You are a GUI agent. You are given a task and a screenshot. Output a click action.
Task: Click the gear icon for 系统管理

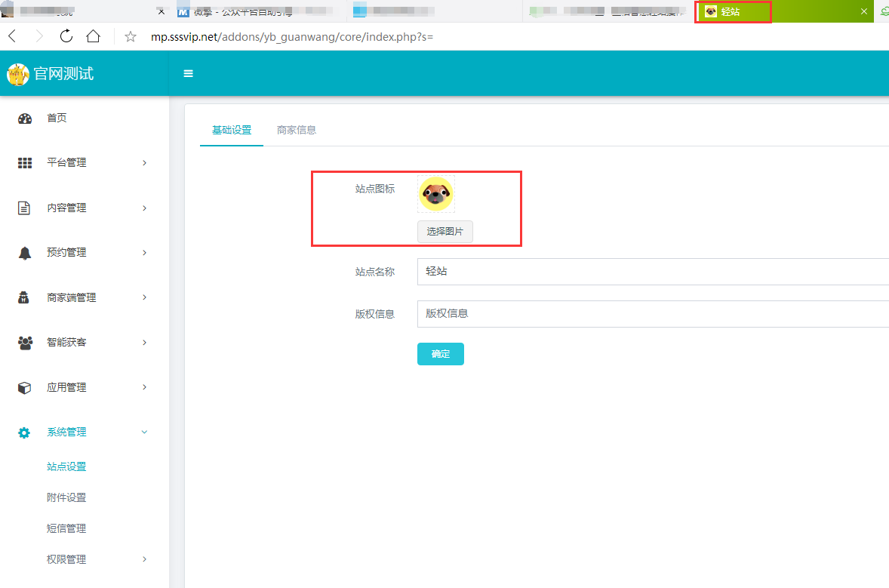(25, 433)
